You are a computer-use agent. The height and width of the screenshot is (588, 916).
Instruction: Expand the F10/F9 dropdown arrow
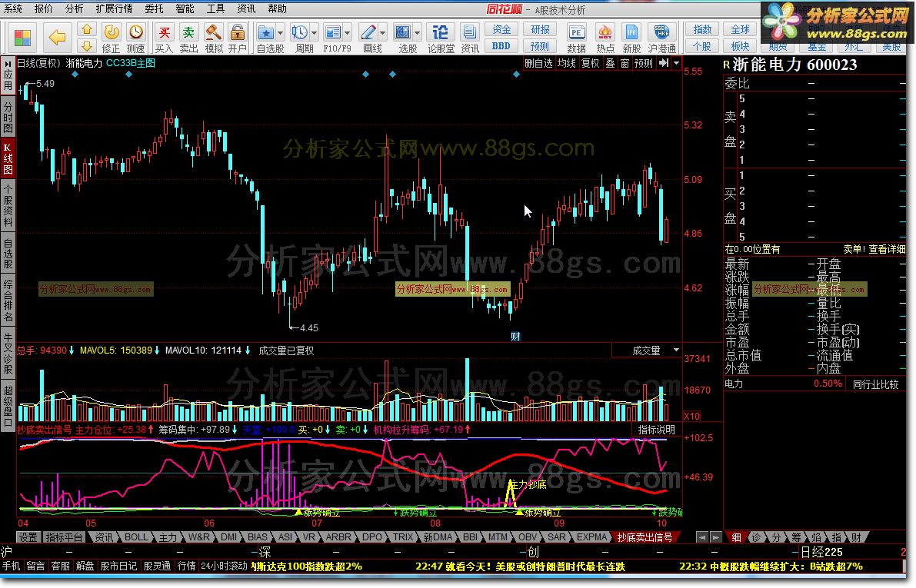(x=348, y=33)
